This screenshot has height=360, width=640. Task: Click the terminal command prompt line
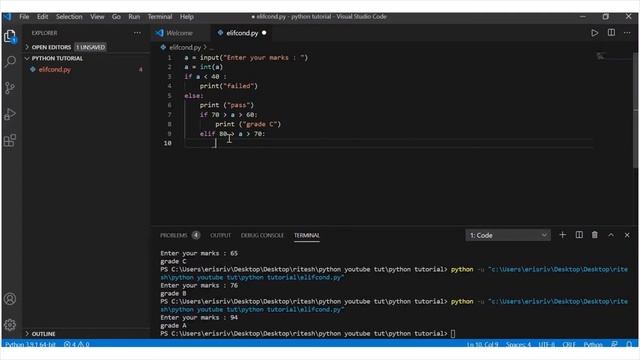click(x=307, y=334)
